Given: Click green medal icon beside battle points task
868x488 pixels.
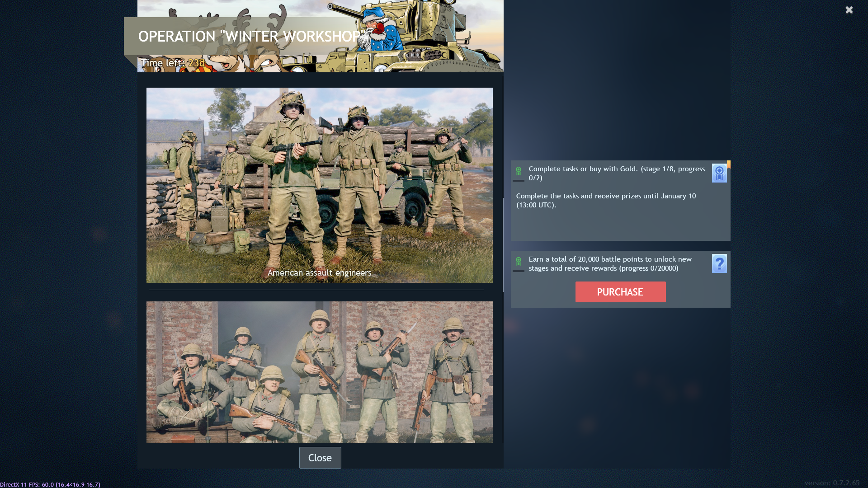Looking at the screenshot, I should pyautogui.click(x=519, y=261).
